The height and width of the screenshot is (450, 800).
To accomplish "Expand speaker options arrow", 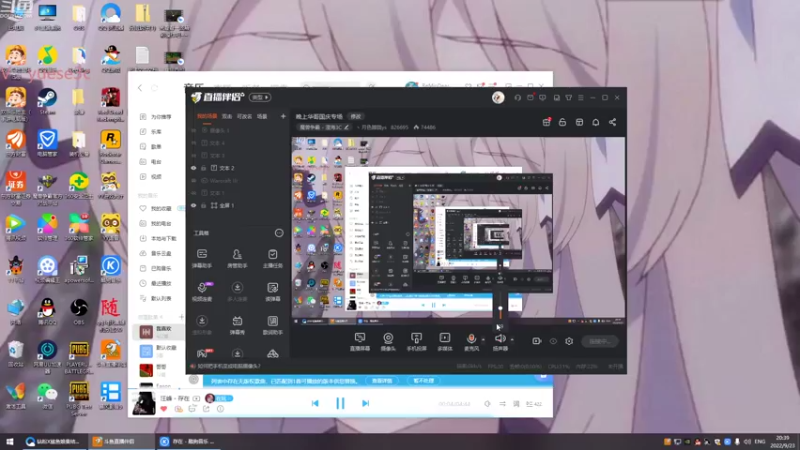I will [512, 340].
